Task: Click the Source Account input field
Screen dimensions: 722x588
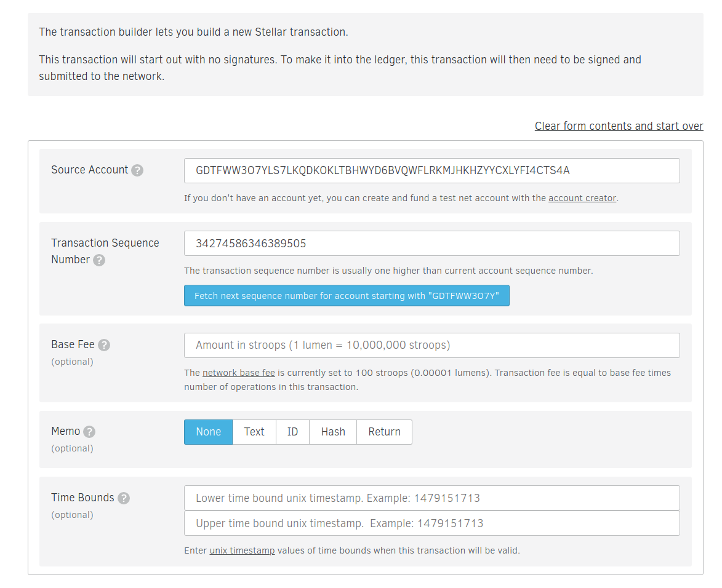Action: 431,170
